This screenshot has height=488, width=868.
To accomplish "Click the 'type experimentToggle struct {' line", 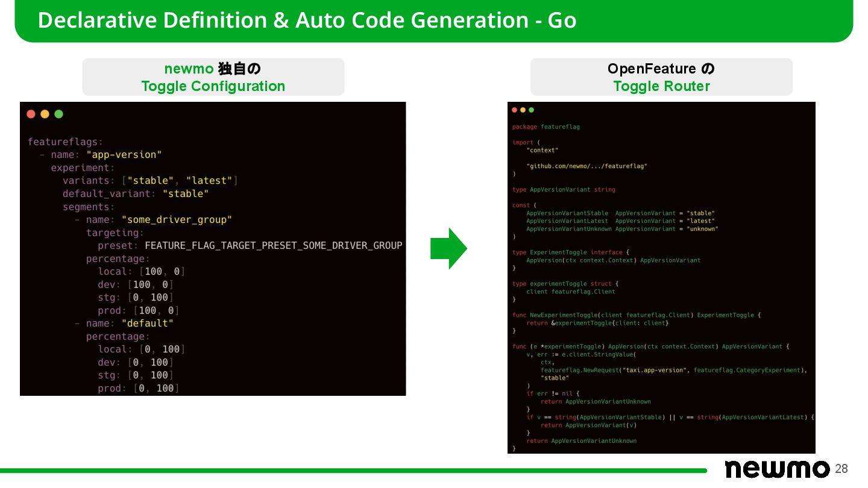I will (566, 284).
